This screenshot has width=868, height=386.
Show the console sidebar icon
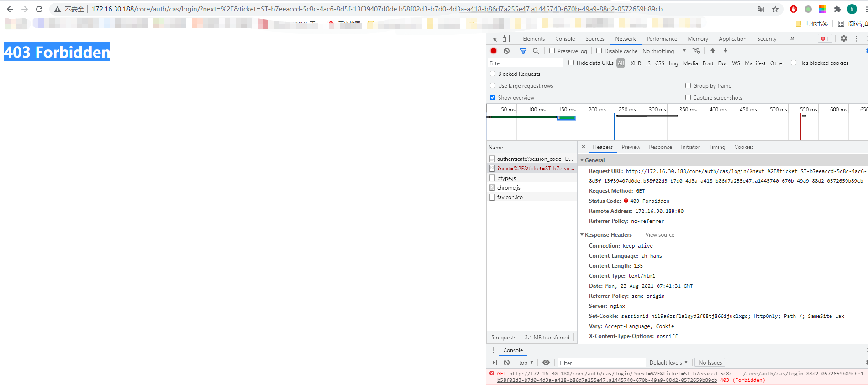(x=494, y=363)
